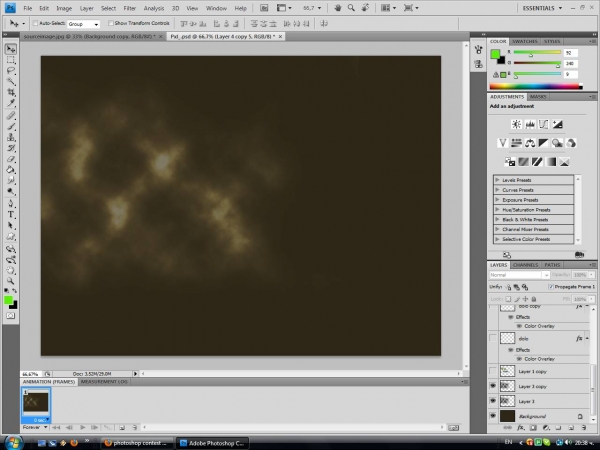600x450 pixels.
Task: Select the Healing Brush tool
Action: pos(11,116)
